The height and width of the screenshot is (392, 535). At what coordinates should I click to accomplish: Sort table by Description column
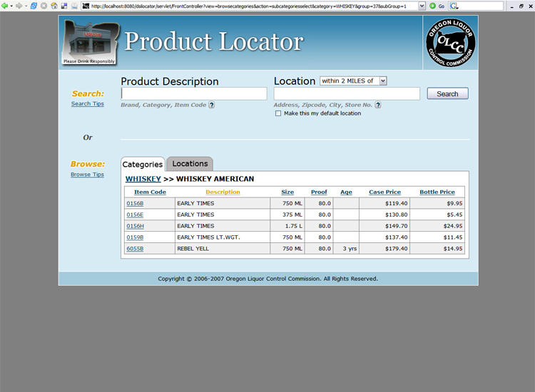coord(223,192)
